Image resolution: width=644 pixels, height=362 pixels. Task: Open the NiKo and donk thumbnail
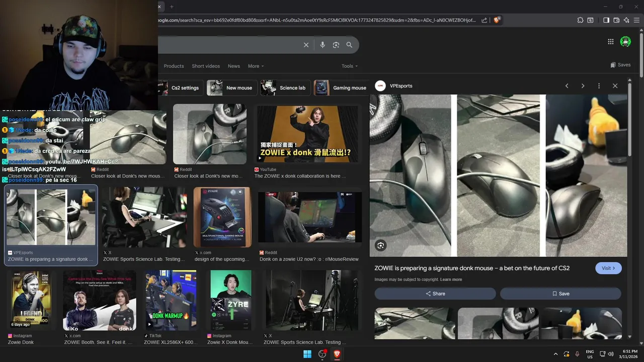(100, 300)
